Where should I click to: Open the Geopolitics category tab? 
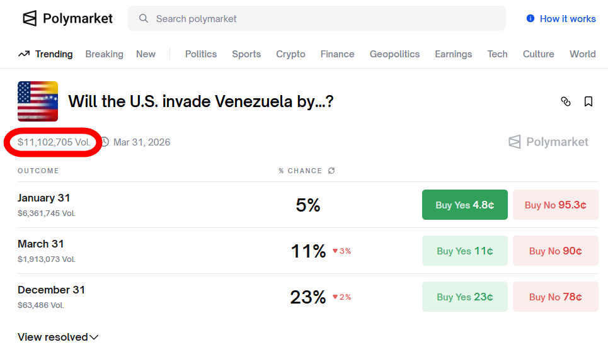tap(394, 54)
